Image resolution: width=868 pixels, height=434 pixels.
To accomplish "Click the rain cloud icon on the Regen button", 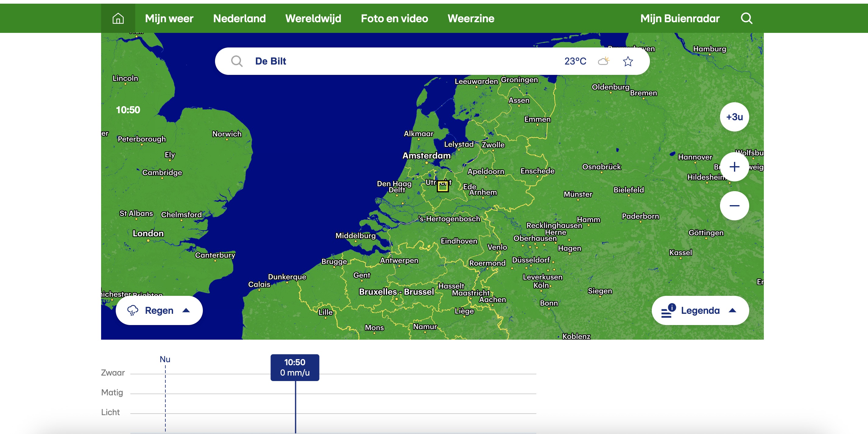I will pos(132,310).
